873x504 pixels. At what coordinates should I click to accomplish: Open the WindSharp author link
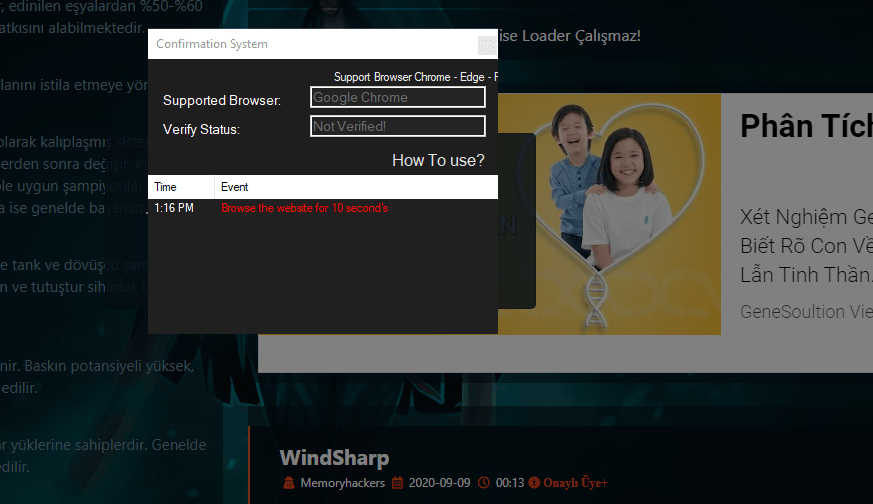click(x=334, y=458)
